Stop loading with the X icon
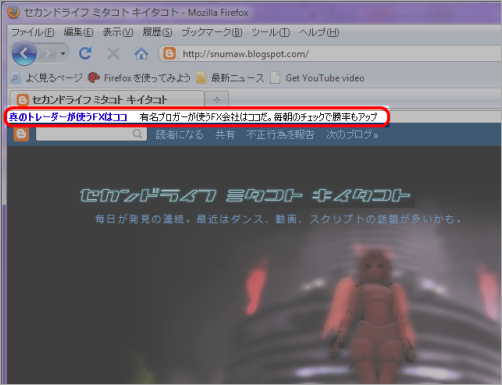 113,53
